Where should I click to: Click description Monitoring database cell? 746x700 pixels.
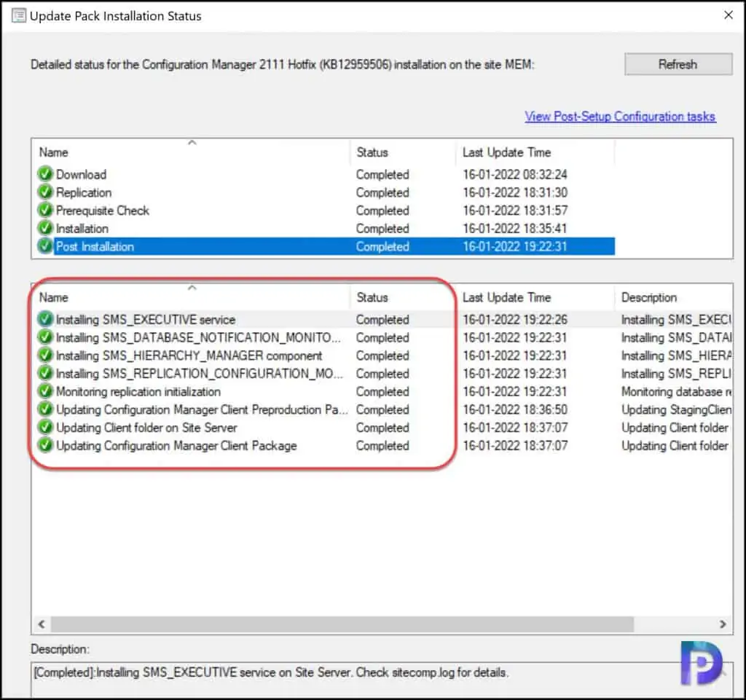coord(677,392)
